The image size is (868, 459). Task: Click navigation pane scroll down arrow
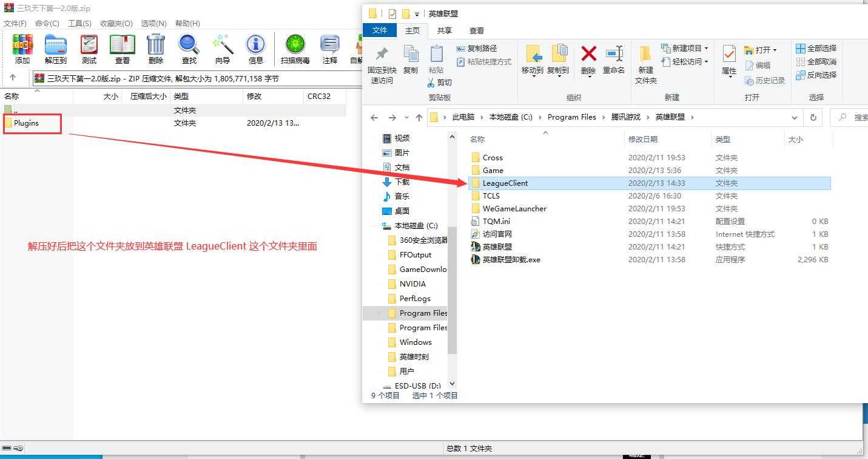pyautogui.click(x=452, y=383)
